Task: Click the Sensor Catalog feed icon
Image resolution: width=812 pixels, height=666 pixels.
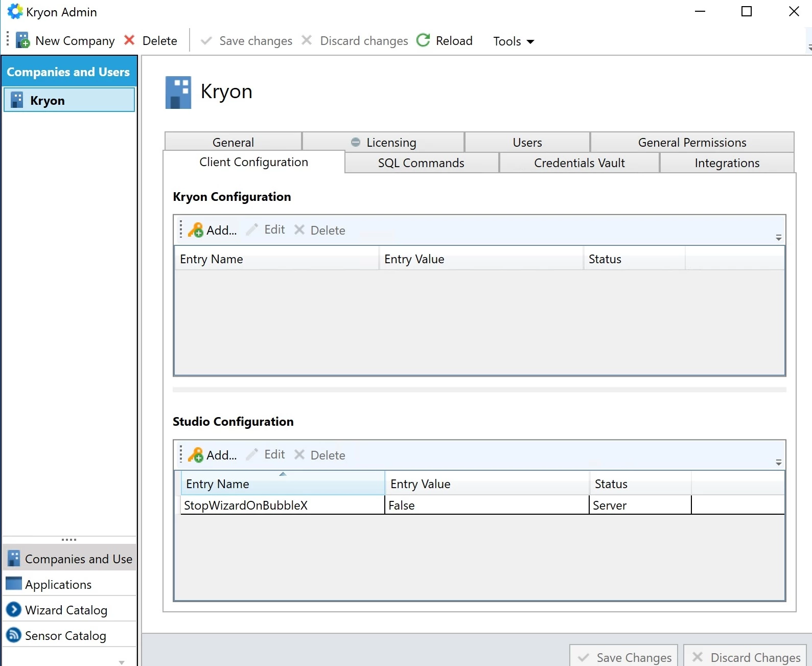Action: pyautogui.click(x=14, y=635)
